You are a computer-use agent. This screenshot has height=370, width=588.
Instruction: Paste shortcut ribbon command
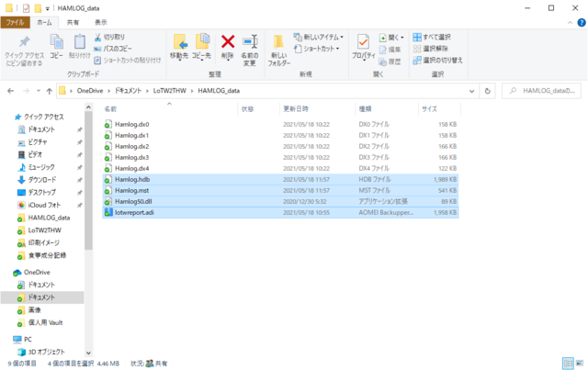128,61
